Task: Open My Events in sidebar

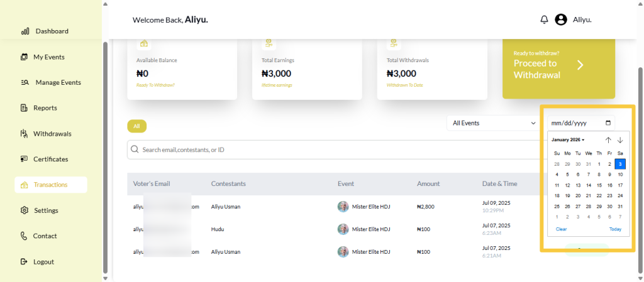Action: tap(48, 57)
